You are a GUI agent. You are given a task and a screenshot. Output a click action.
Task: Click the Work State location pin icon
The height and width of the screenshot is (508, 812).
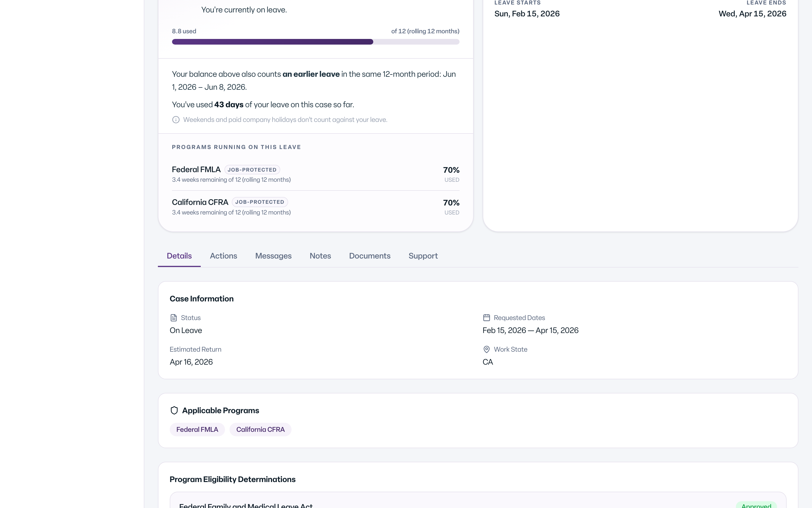click(x=487, y=349)
